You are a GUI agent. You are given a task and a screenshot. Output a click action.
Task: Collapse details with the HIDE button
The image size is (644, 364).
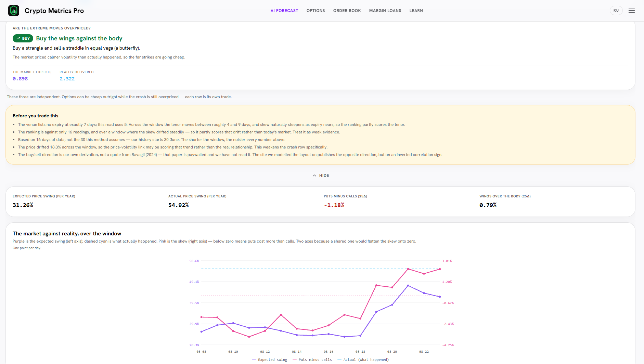(321, 175)
